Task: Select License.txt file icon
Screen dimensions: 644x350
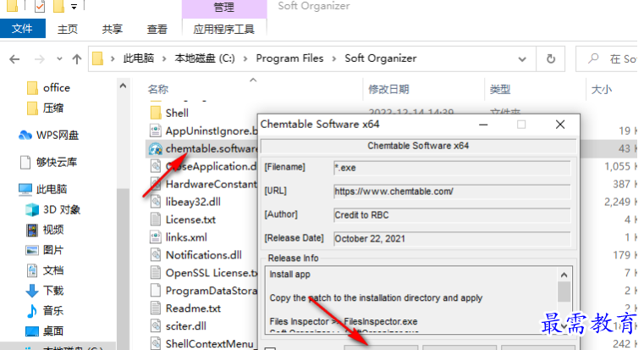Action: 156,219
